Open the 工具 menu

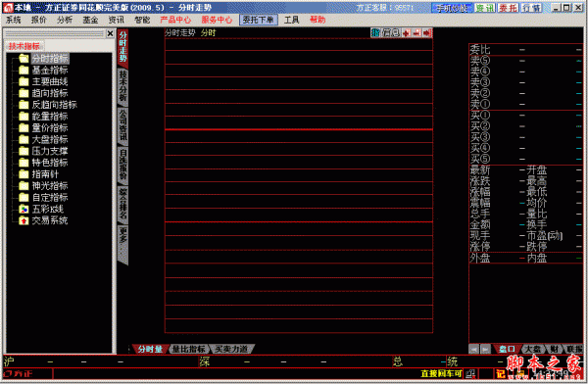click(291, 20)
